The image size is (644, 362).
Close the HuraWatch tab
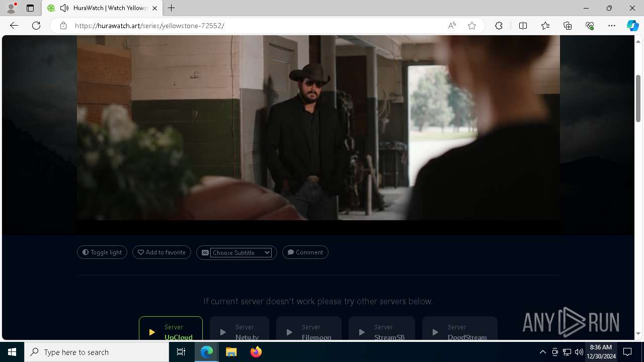pos(155,8)
